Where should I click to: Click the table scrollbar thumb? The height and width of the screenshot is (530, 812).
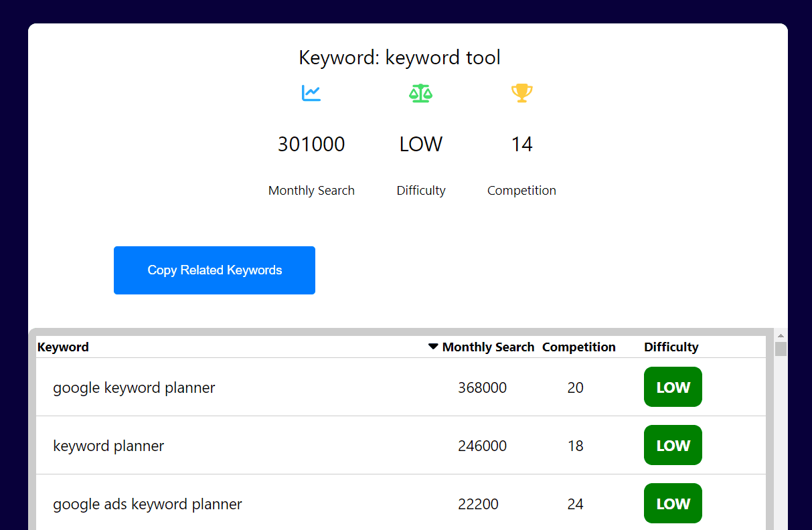coord(781,349)
